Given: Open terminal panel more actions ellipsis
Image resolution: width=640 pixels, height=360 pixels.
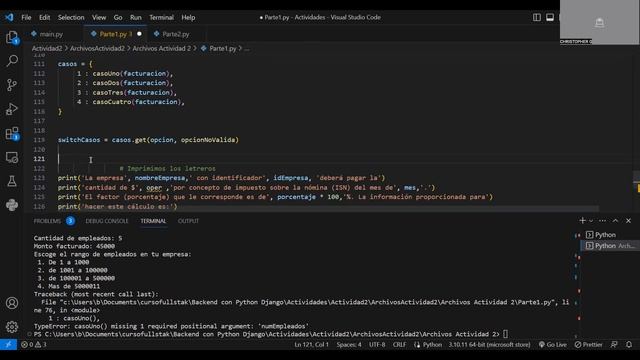Looking at the screenshot, I should (x=602, y=220).
